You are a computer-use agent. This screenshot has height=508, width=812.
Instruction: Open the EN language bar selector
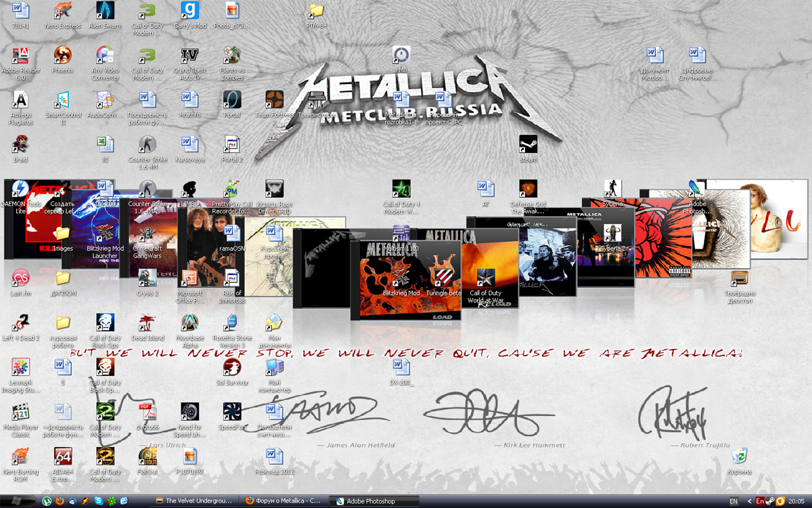[x=734, y=501]
